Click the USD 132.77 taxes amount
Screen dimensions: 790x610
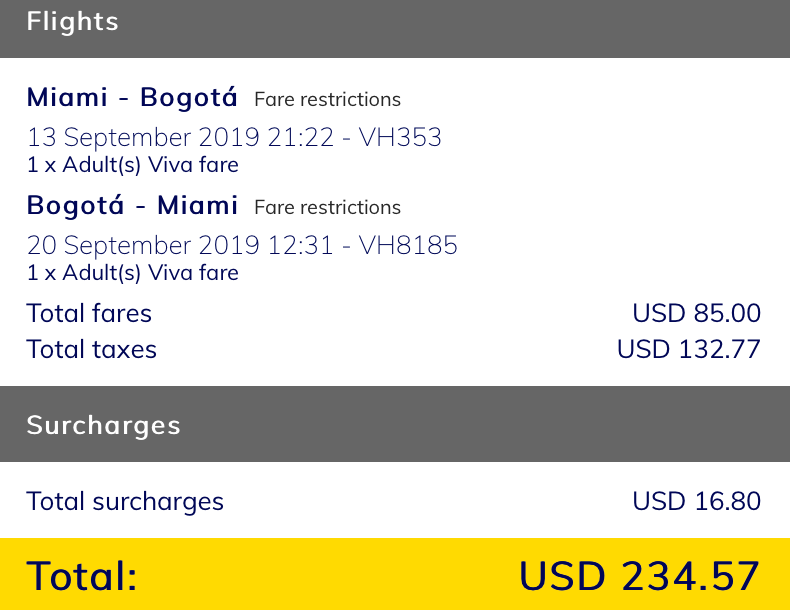[x=688, y=350]
